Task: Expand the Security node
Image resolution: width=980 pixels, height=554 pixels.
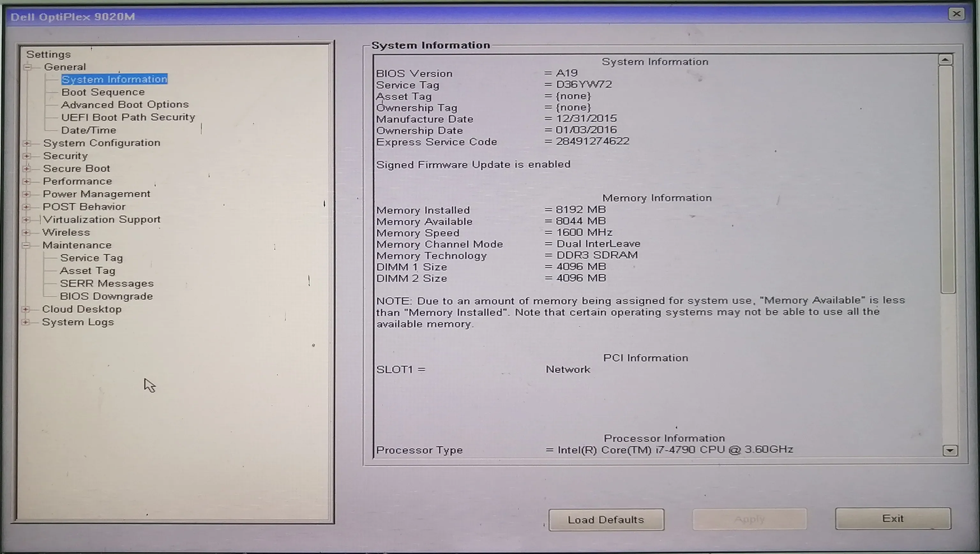Action: pyautogui.click(x=26, y=156)
